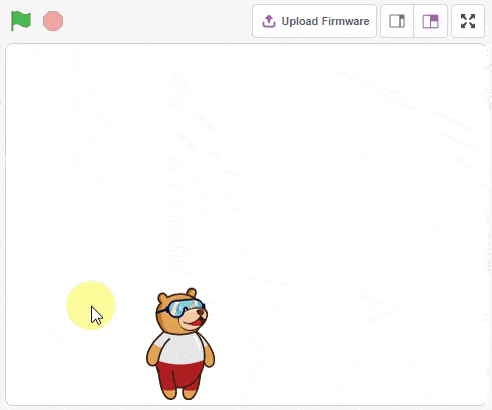Switch to the small stage layout

[397, 21]
